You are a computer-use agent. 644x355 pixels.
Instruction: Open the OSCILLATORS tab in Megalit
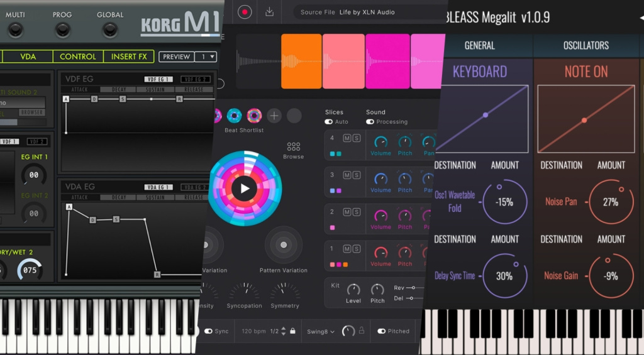(586, 45)
